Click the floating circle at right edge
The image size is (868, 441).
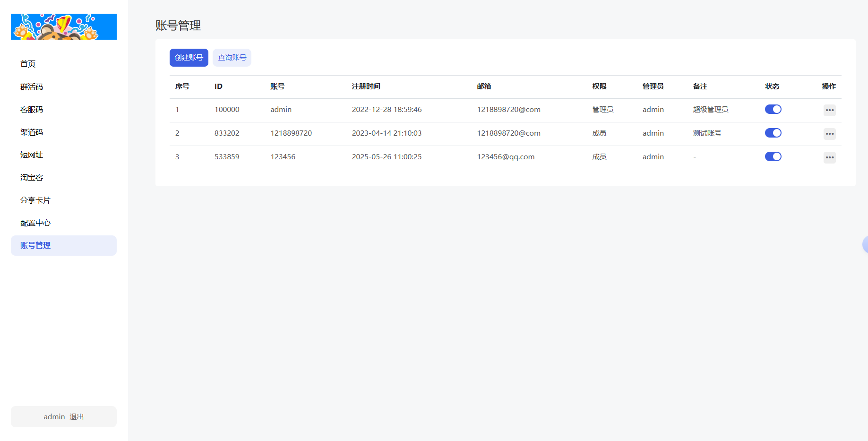pos(865,244)
